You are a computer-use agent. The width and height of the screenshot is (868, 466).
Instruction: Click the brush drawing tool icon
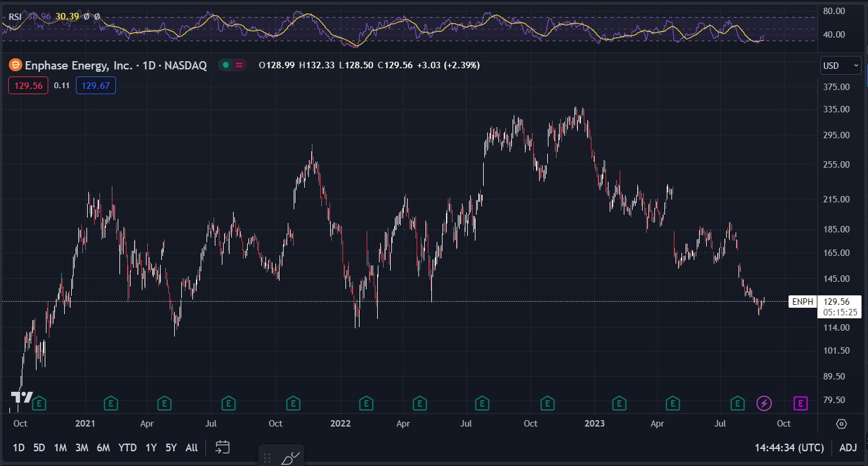(x=291, y=458)
